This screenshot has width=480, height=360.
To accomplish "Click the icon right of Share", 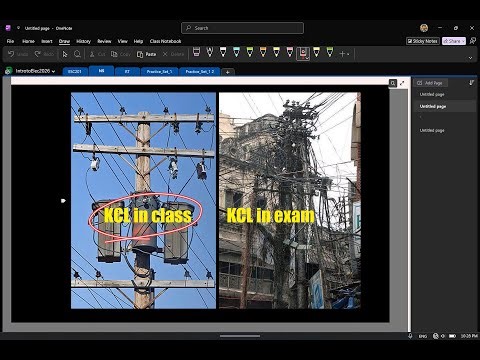I will (x=473, y=41).
